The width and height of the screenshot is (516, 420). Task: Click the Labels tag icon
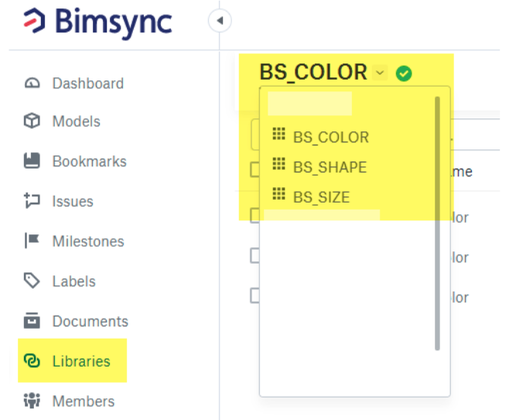click(32, 281)
